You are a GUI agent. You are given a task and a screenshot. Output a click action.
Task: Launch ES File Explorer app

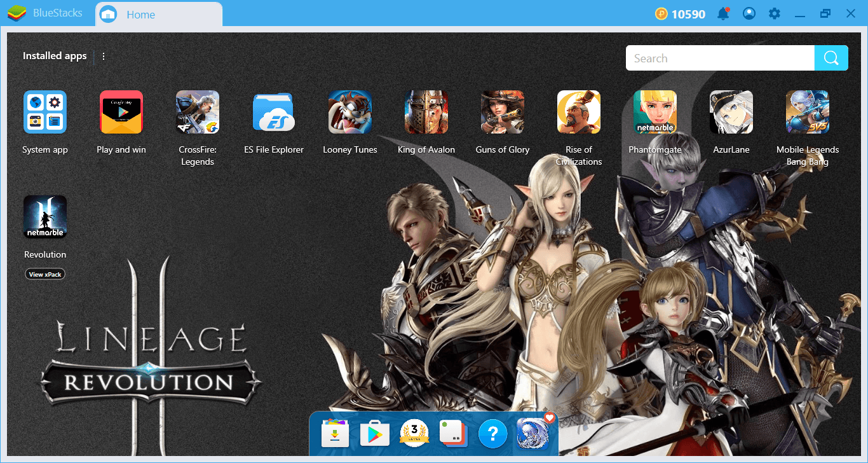tap(274, 112)
